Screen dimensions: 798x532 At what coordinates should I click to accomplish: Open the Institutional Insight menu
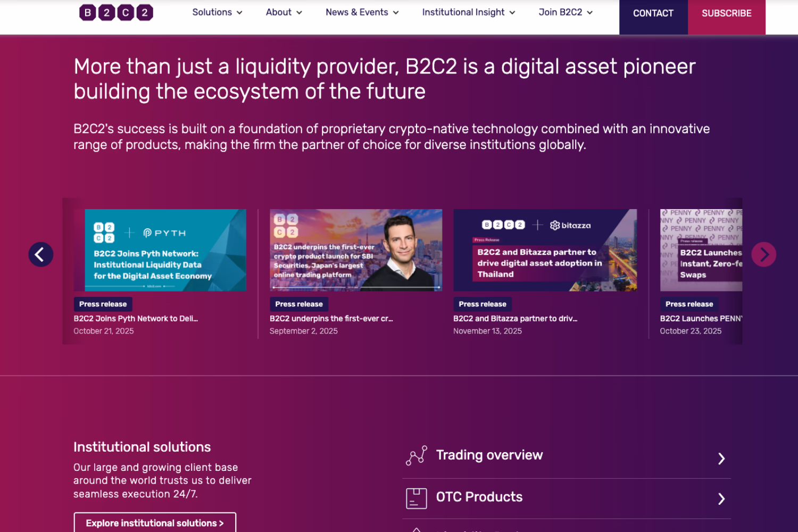[468, 12]
